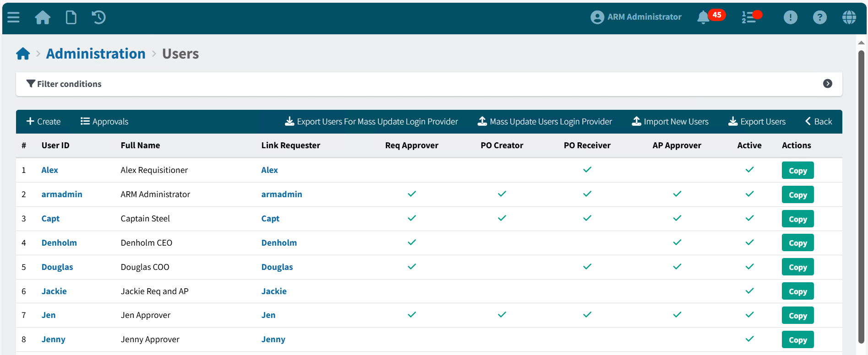Viewport: 868px width, 355px height.
Task: Open the numbered task list icon
Action: pos(749,17)
